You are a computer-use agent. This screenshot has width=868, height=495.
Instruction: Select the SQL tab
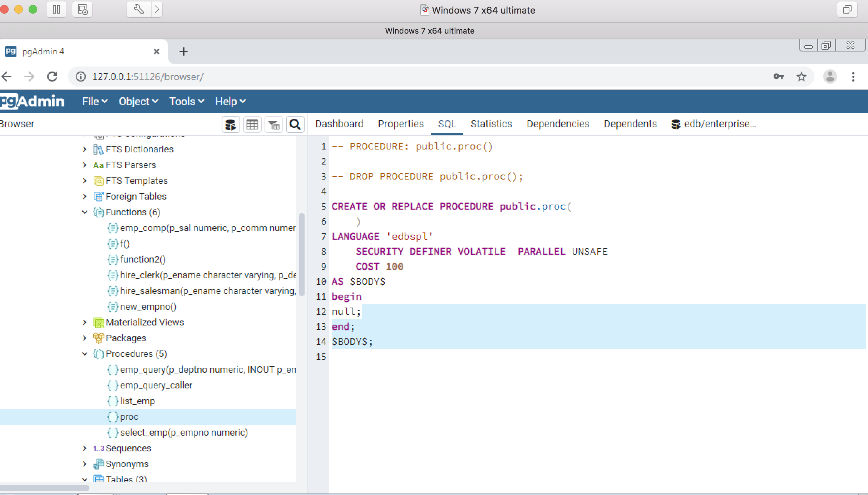point(447,124)
